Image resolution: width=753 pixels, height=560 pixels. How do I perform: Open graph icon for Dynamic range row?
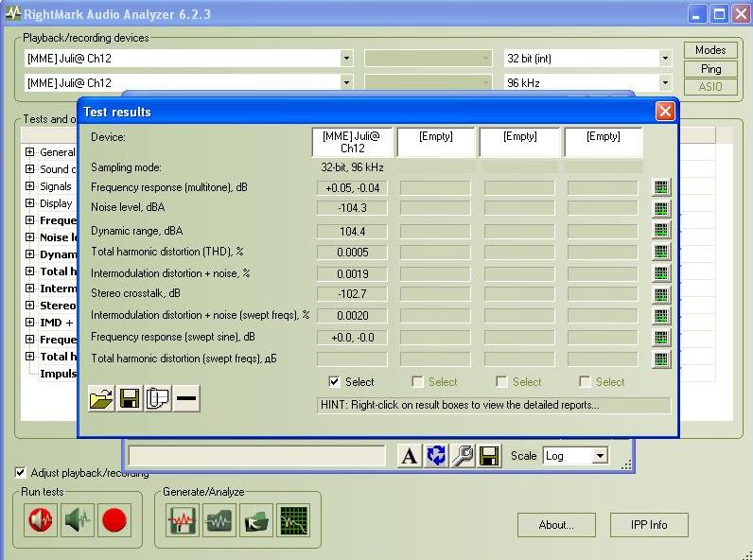(x=661, y=230)
